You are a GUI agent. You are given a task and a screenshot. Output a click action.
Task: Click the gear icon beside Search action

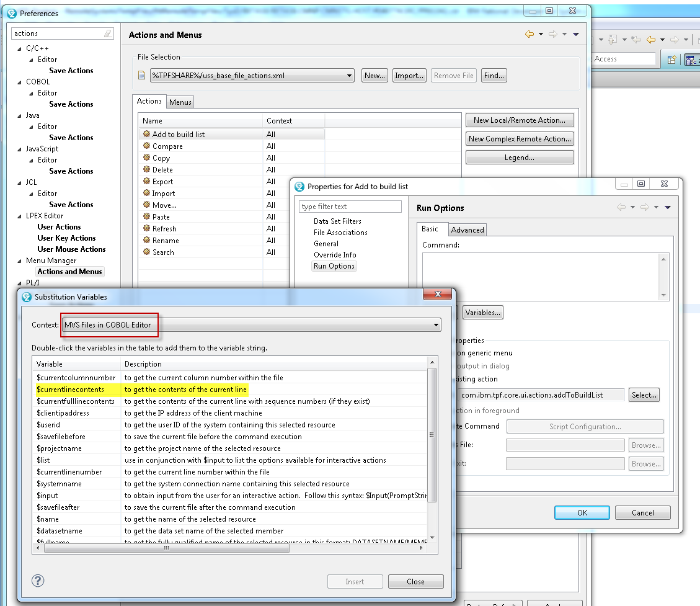pyautogui.click(x=146, y=252)
